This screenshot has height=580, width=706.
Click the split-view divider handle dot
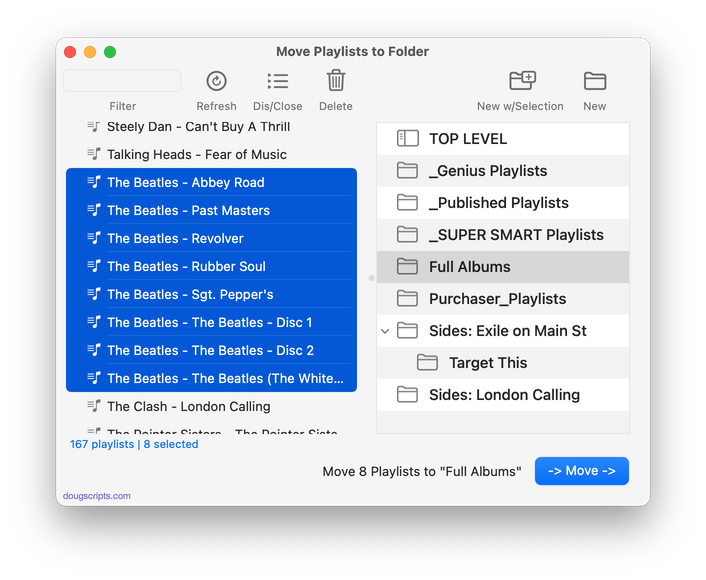click(371, 278)
